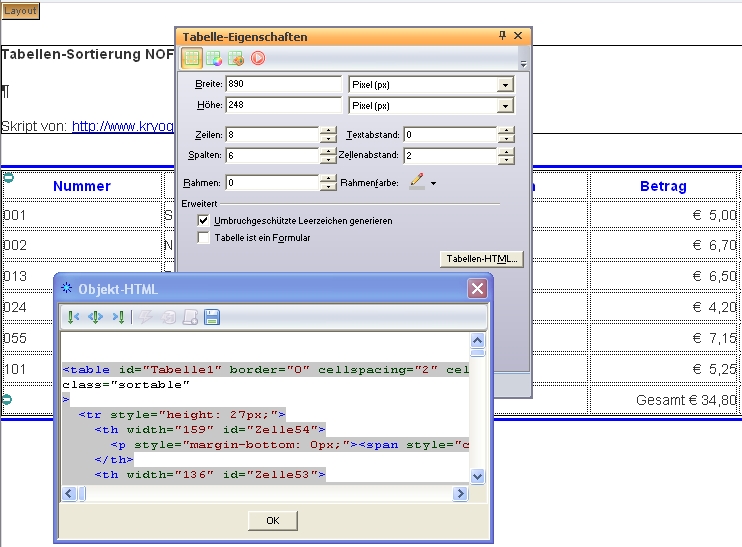The width and height of the screenshot is (742, 547).
Task: Click the Tabellen-HTML... button
Action: click(x=482, y=259)
